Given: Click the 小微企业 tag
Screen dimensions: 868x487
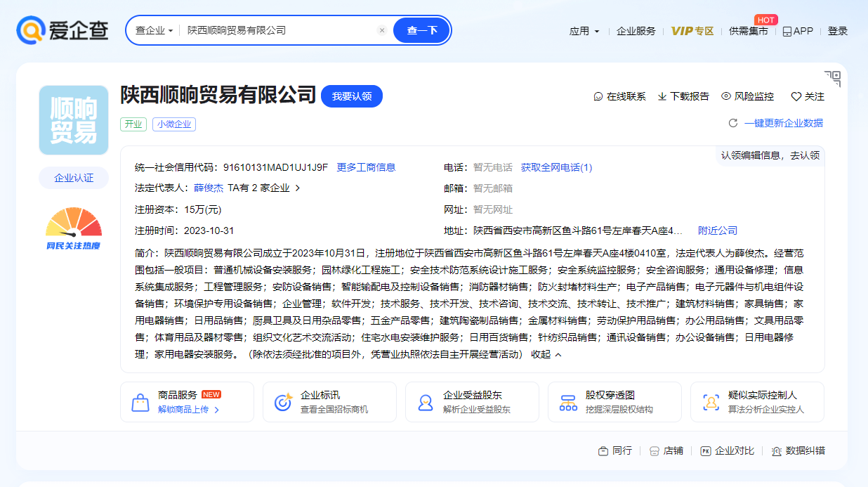Looking at the screenshot, I should (x=174, y=124).
